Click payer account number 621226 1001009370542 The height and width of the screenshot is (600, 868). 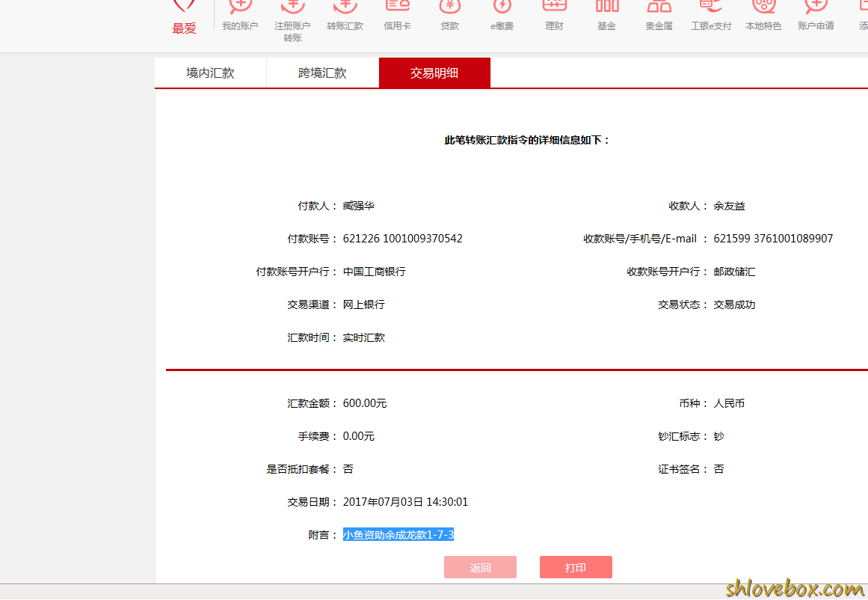coord(402,239)
